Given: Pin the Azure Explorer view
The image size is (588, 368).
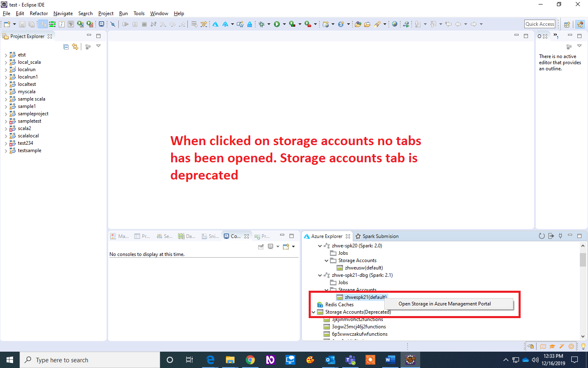Looking at the screenshot, I should [560, 236].
